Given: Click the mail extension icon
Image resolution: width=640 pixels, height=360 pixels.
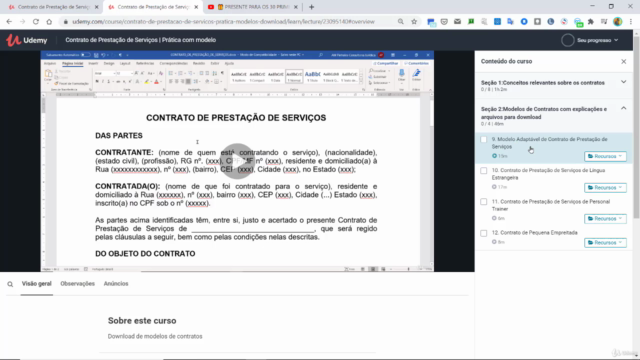Looking at the screenshot, I should 457,22.
